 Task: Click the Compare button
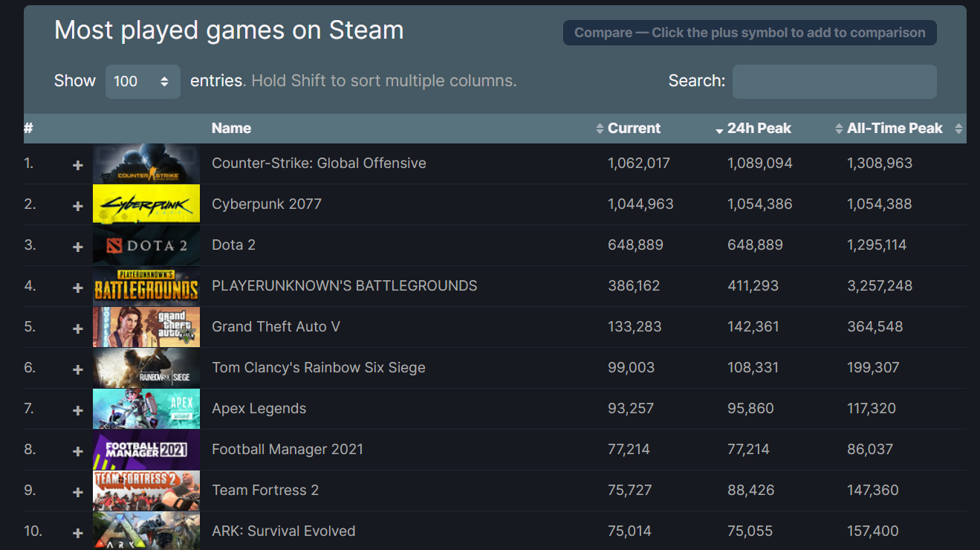coord(750,33)
